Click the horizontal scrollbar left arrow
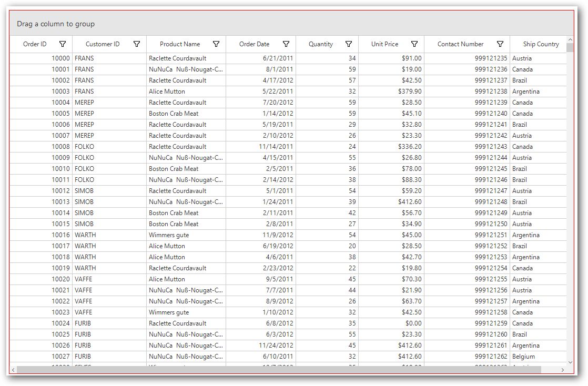The height and width of the screenshot is (386, 588). tap(14, 370)
